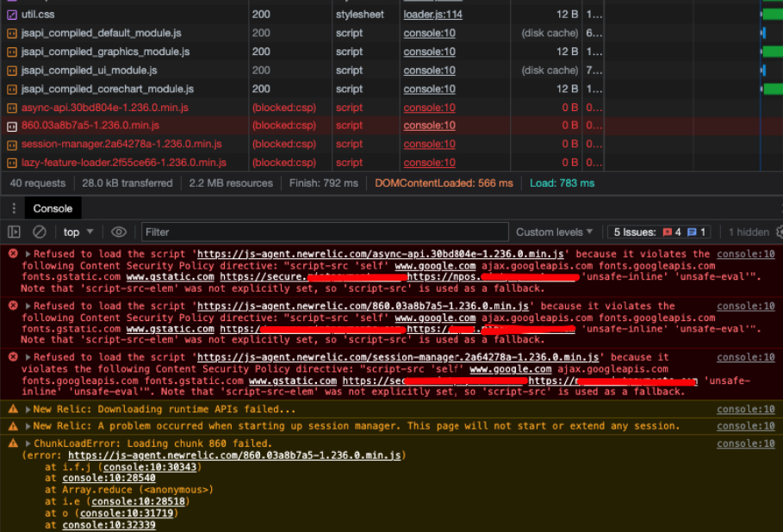Open the top execution context dropdown
Screen dimensions: 783x532
point(75,232)
